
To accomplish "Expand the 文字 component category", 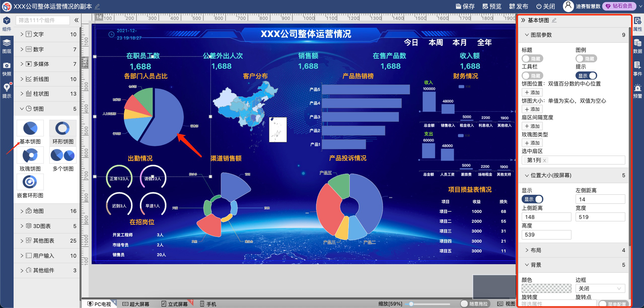I will coord(47,34).
